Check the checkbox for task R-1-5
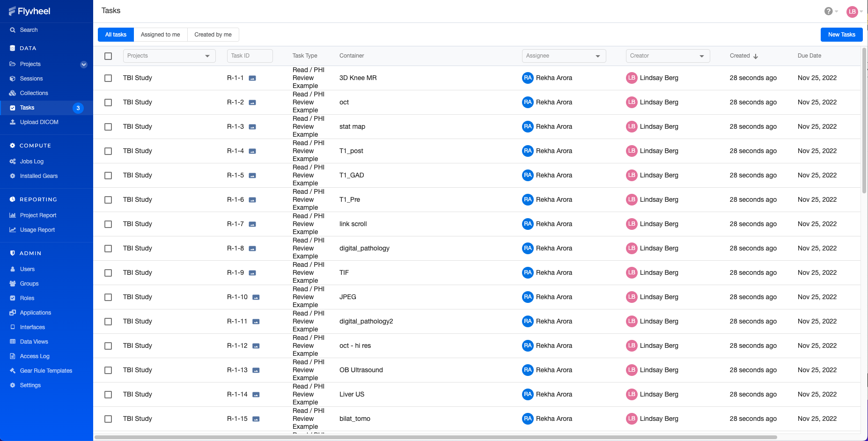The height and width of the screenshot is (441, 868). [x=108, y=175]
